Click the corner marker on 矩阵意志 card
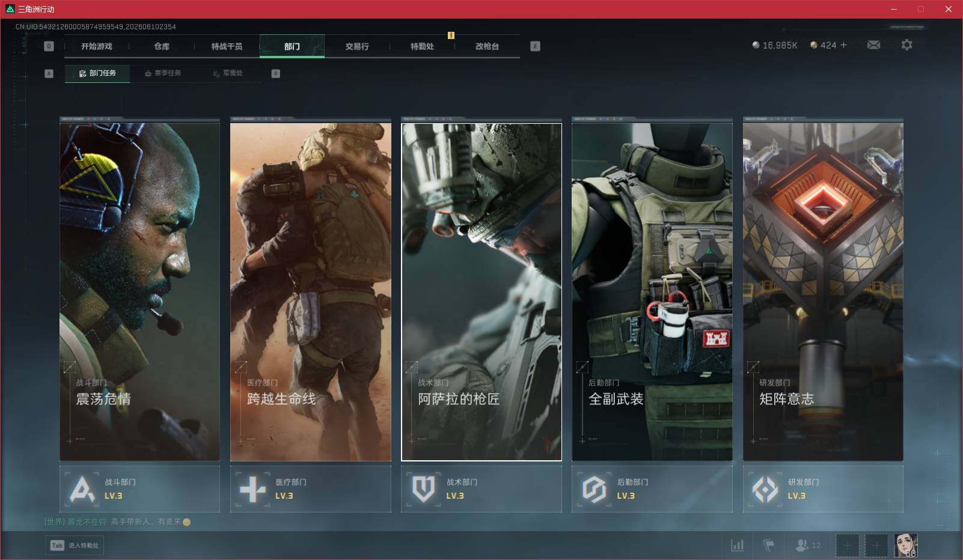The width and height of the screenshot is (963, 560). 753,367
